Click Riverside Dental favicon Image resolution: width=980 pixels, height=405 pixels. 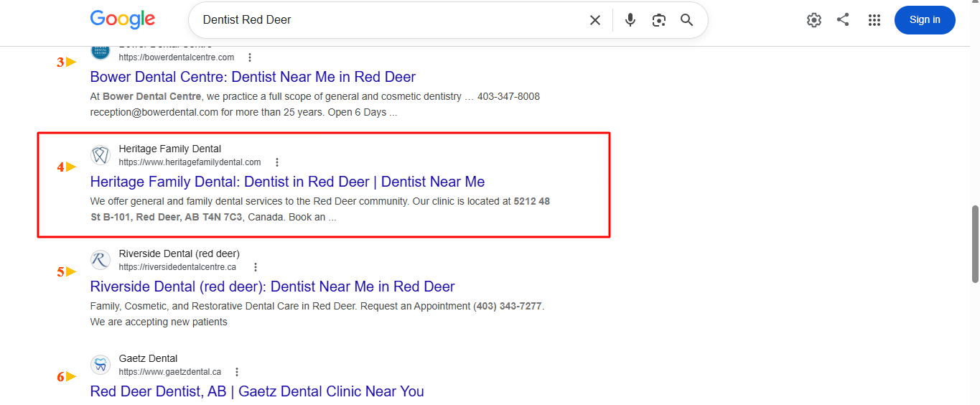[101, 260]
